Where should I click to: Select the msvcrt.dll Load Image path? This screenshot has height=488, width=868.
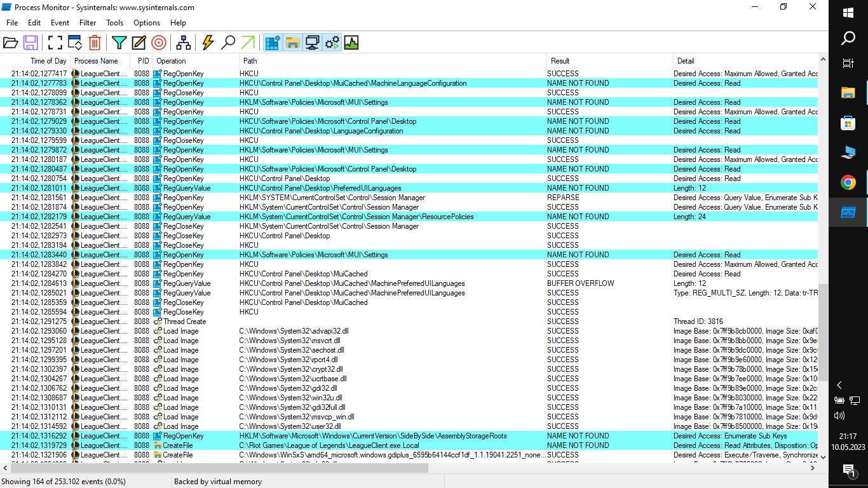pos(290,341)
